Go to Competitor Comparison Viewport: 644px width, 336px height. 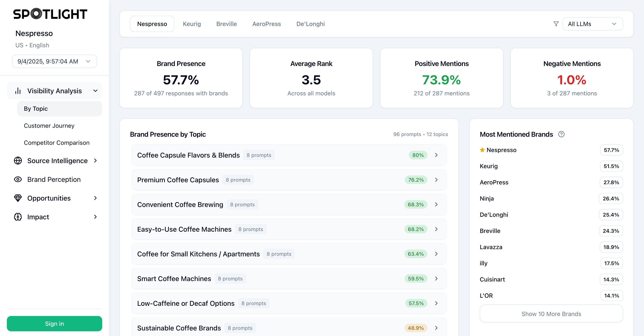click(x=56, y=142)
